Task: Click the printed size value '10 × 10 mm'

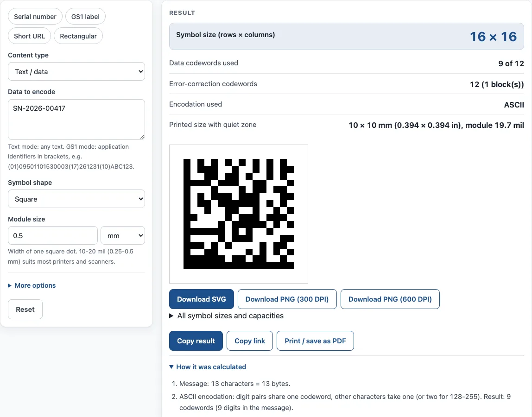Action: click(x=437, y=125)
